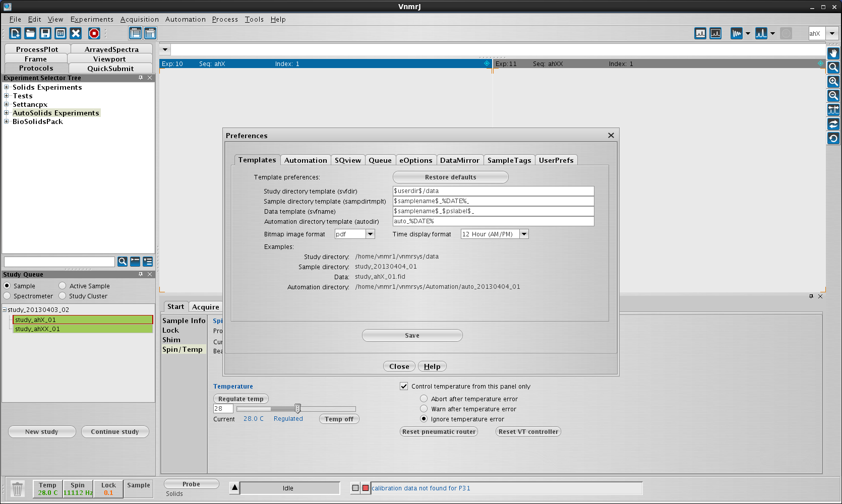Screen dimensions: 842x504
Task: Click the red stop acquisition icon
Action: 94,33
